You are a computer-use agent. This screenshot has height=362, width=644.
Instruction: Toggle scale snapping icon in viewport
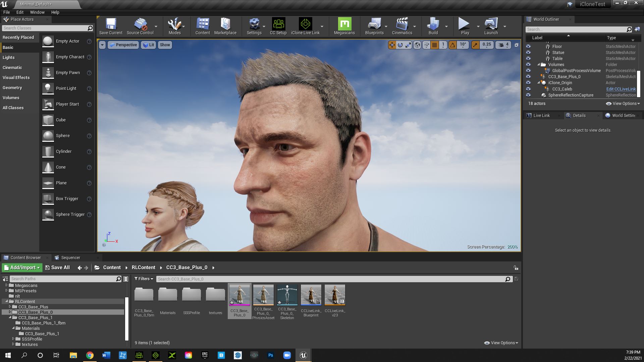475,45
